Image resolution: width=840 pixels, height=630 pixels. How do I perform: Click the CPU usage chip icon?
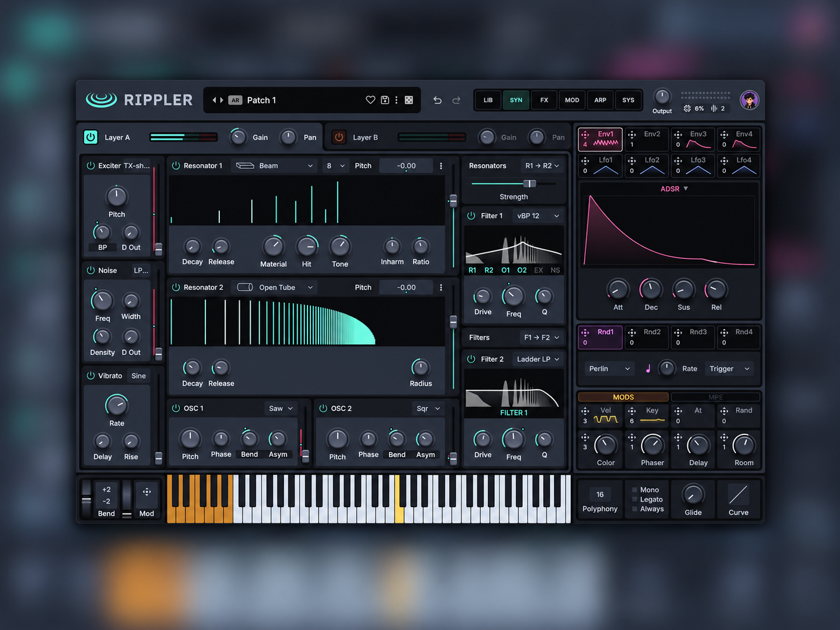pos(687,108)
